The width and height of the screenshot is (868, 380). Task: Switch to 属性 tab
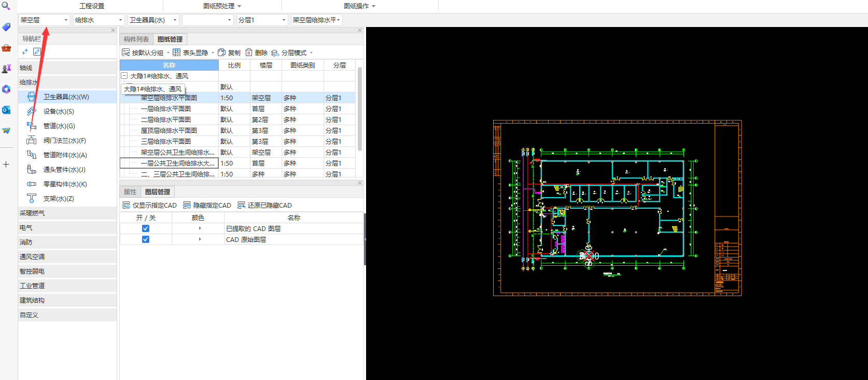point(130,192)
